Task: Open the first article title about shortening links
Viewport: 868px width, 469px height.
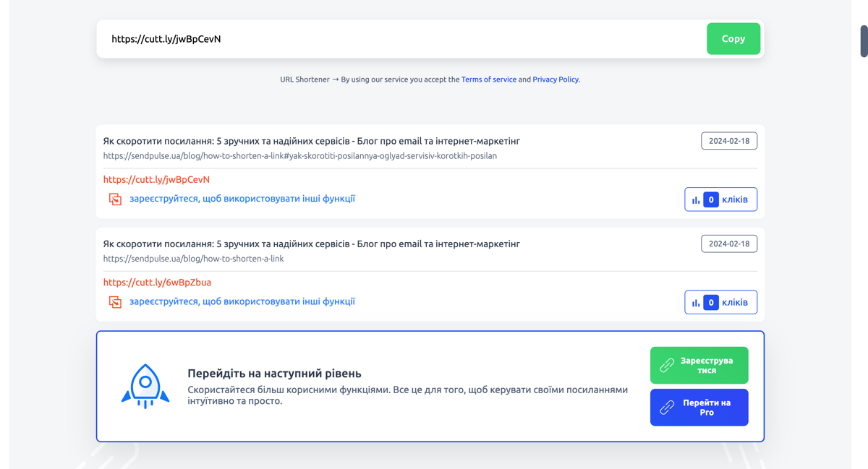Action: tap(312, 141)
